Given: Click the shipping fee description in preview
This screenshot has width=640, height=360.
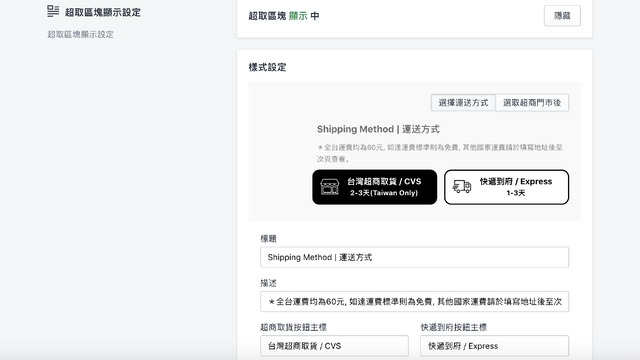Looking at the screenshot, I should [440, 153].
